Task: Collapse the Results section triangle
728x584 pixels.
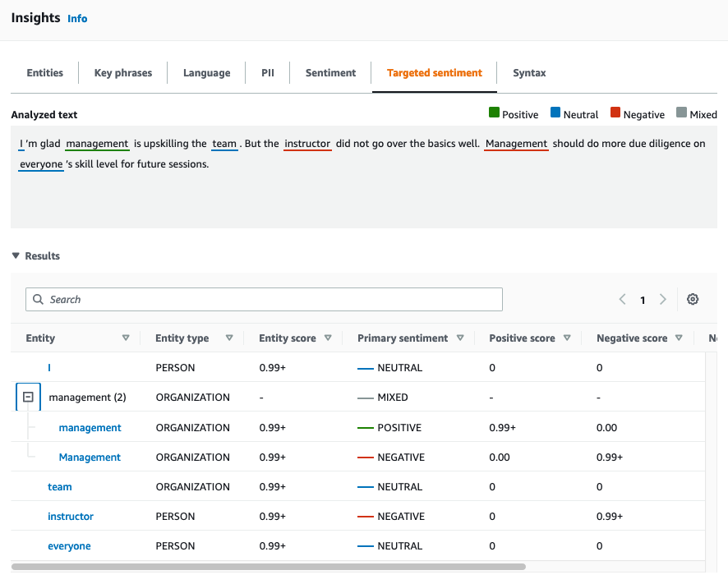Action: coord(16,256)
